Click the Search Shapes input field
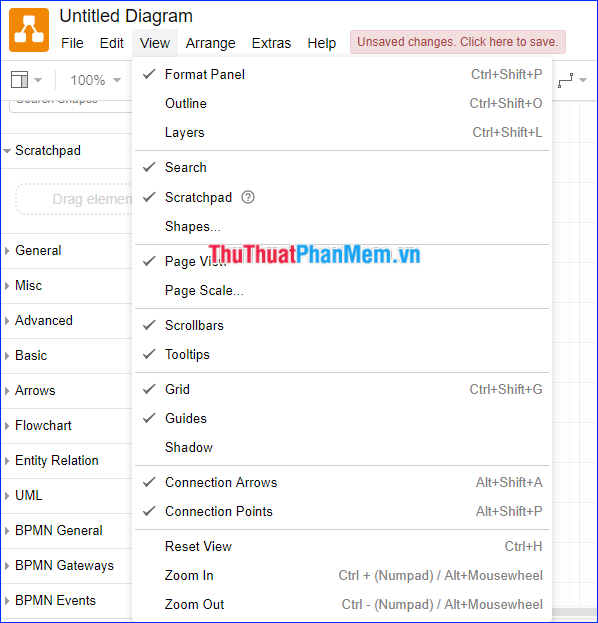Viewport: 598px width, 623px height. [x=72, y=106]
